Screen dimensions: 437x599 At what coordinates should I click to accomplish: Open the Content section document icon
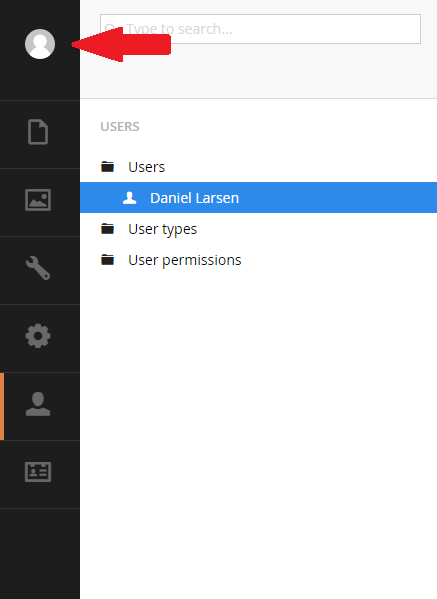click(38, 132)
